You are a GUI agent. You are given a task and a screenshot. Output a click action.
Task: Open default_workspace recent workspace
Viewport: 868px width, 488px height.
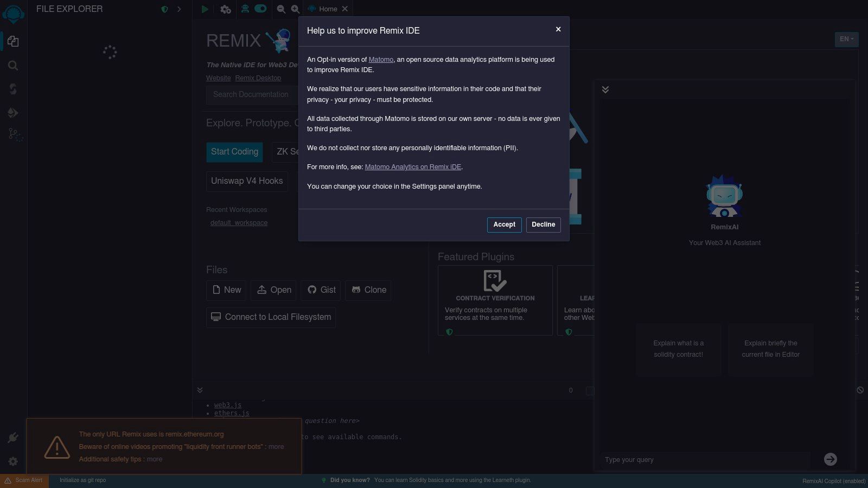click(x=239, y=223)
